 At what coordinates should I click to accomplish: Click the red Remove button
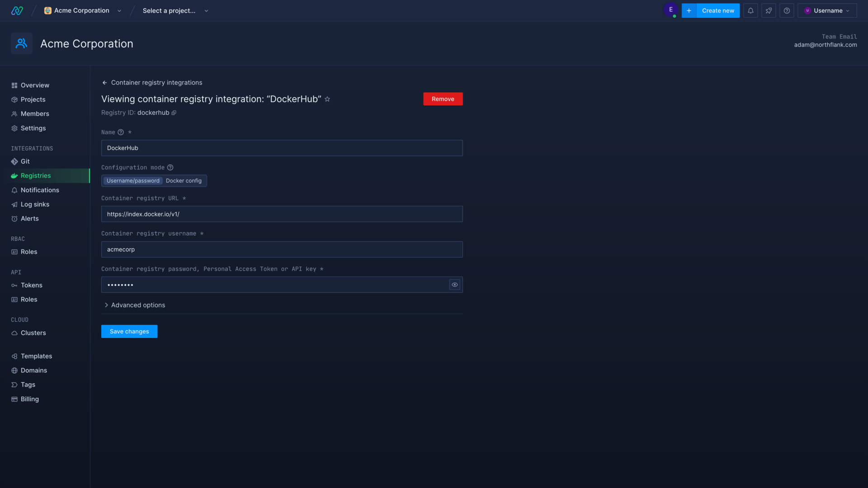coord(443,99)
